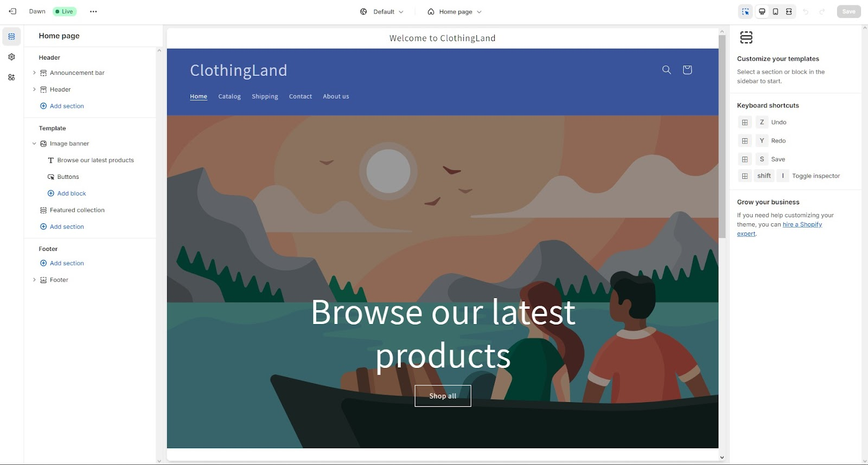The image size is (868, 465).
Task: Switch preview to fullscreen view icon
Action: [789, 11]
